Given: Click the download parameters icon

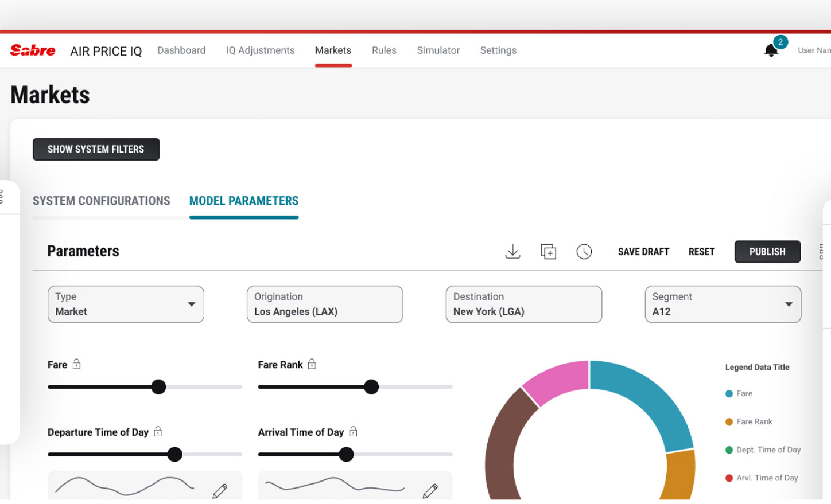Looking at the screenshot, I should point(512,252).
